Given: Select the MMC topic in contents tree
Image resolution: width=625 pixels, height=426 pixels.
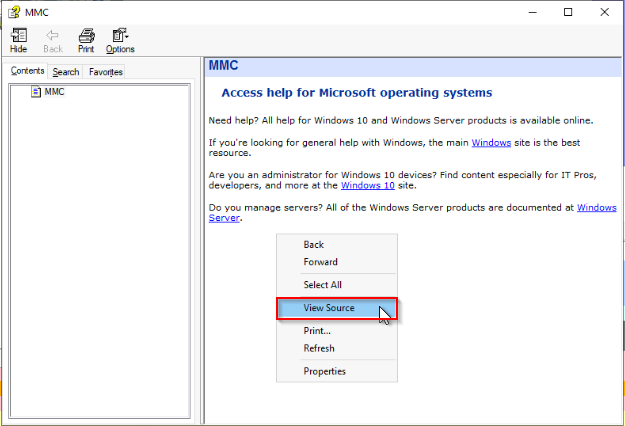Looking at the screenshot, I should [48, 92].
